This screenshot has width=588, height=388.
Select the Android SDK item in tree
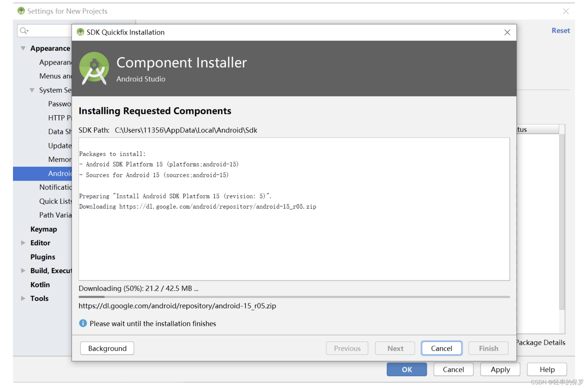point(42,173)
